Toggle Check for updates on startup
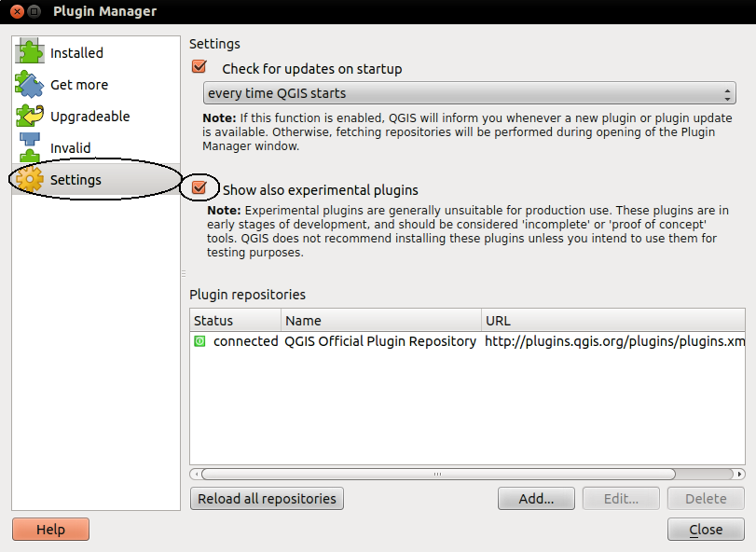 [x=199, y=66]
